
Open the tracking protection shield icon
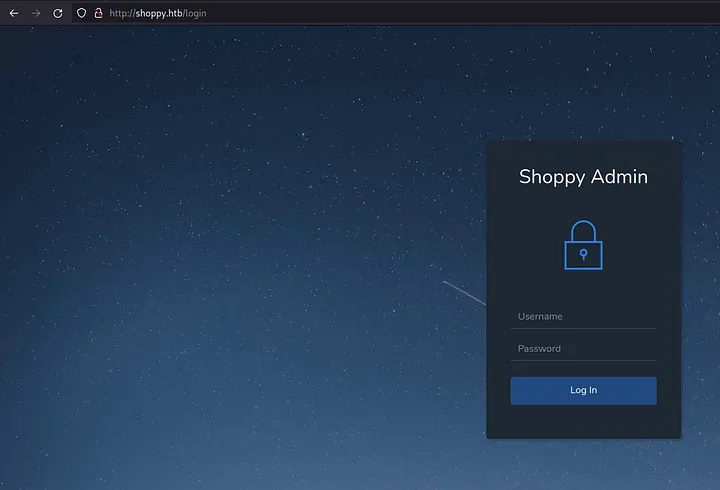point(82,13)
